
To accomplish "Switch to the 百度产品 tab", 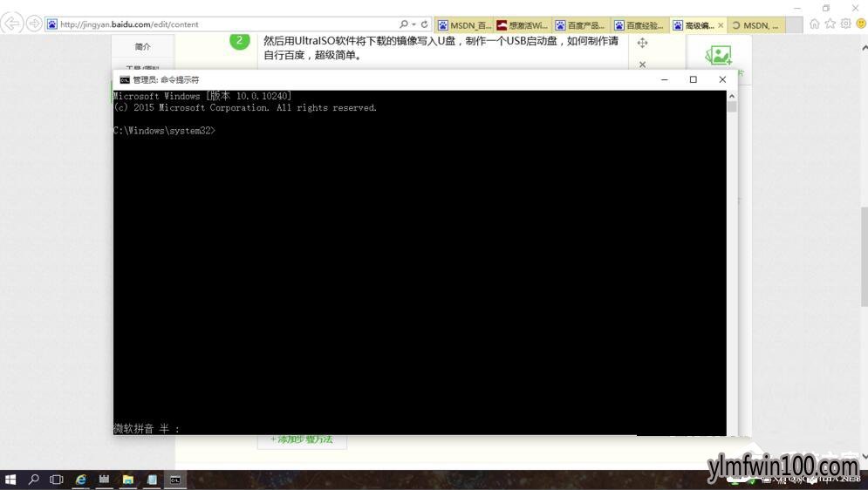I will click(x=581, y=25).
